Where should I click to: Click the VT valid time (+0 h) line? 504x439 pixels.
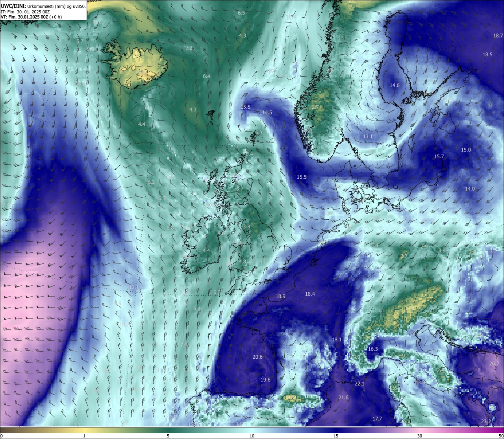coord(31,17)
